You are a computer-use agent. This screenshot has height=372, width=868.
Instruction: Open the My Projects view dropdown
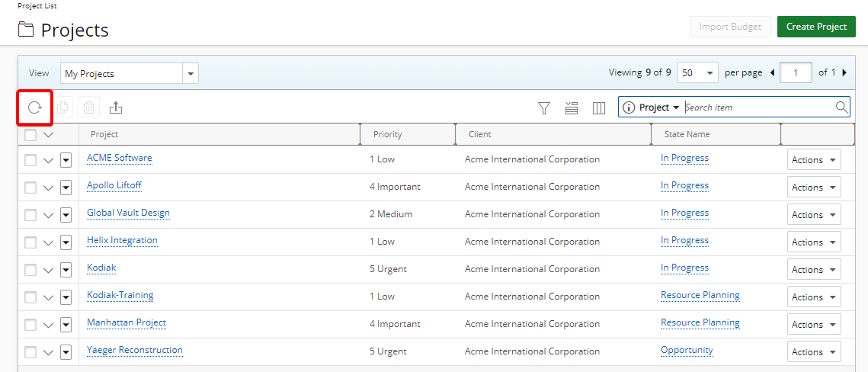[191, 74]
